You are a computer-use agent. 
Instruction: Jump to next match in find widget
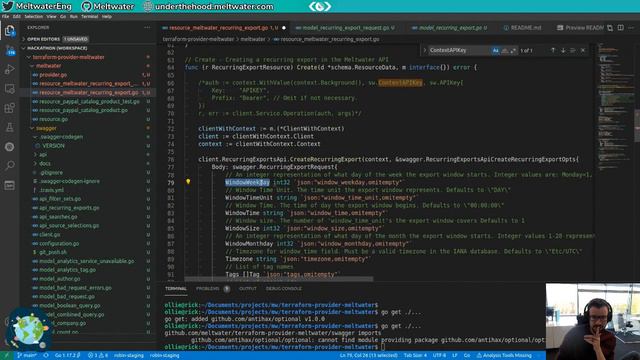pos(563,50)
